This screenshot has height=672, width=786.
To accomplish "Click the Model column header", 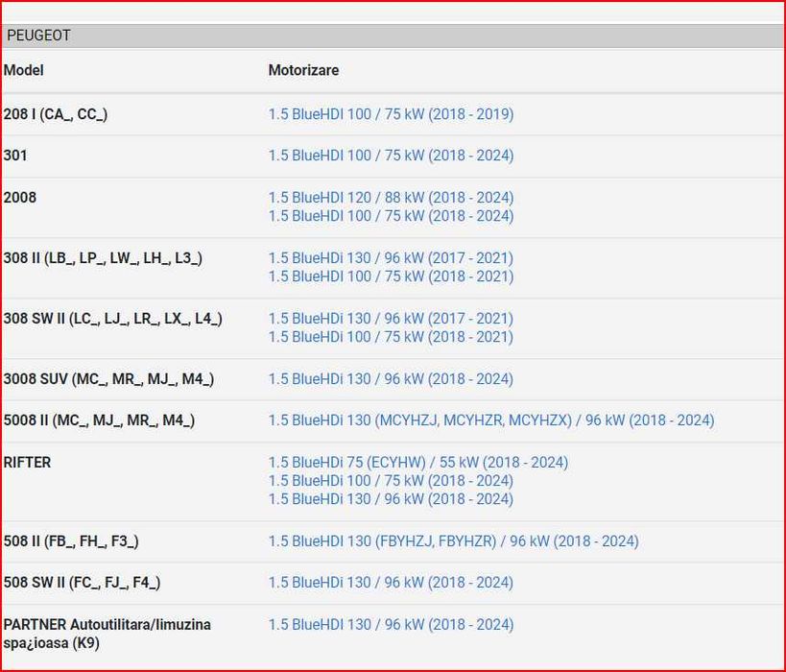I will (x=24, y=70).
